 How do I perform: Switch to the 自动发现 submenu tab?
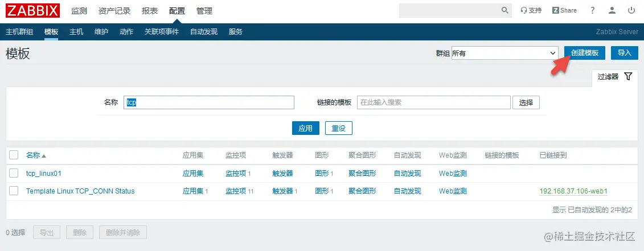[x=204, y=32]
